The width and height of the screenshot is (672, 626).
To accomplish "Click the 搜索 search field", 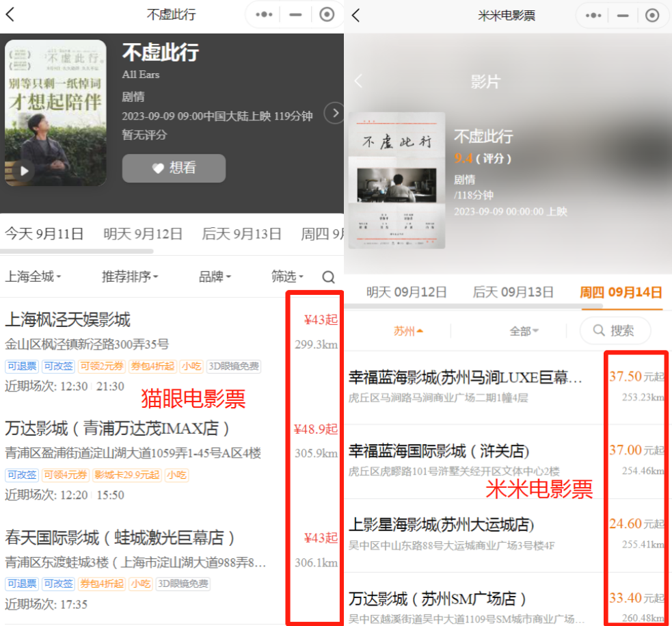I will click(x=615, y=330).
